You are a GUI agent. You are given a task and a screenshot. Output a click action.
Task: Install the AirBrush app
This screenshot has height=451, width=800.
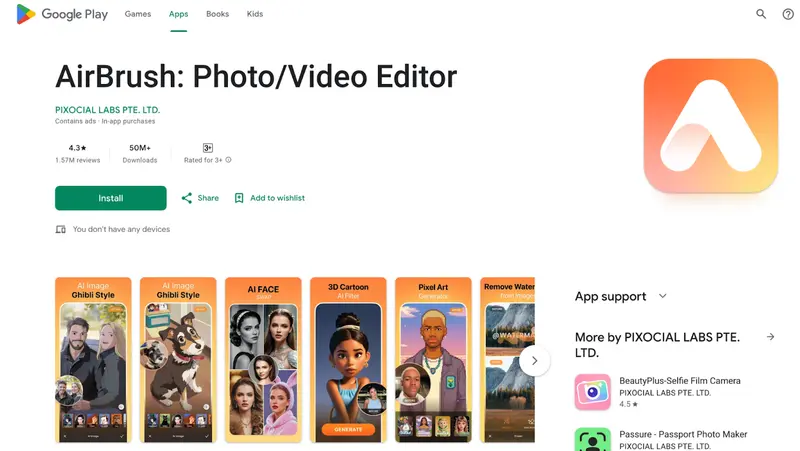tap(111, 198)
